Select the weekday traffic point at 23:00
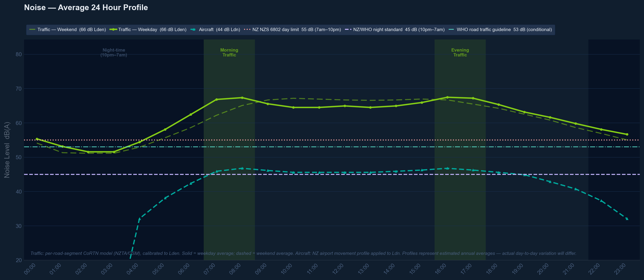Screen dimensions: 644x280 pyautogui.click(x=627, y=134)
